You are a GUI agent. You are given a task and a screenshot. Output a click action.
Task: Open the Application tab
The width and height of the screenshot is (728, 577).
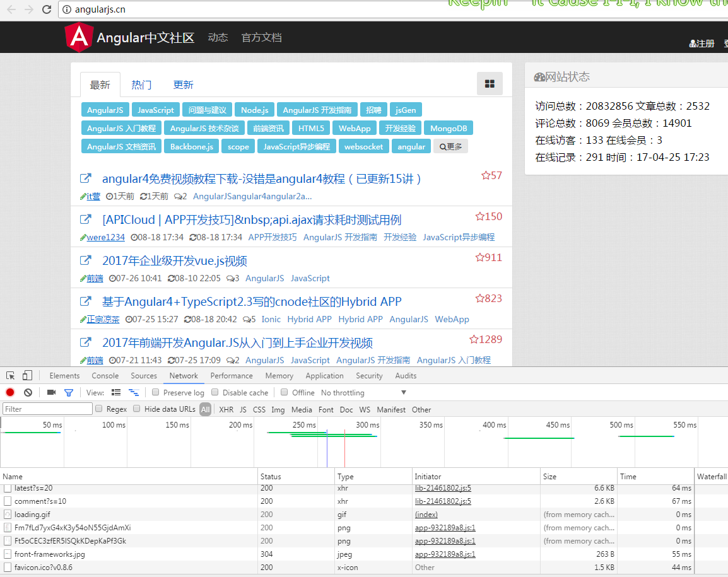(x=324, y=376)
